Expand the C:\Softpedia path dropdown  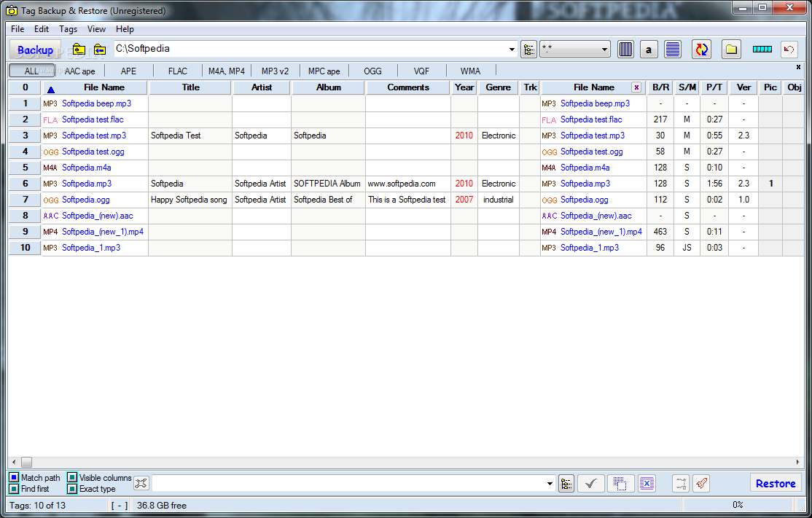point(512,50)
